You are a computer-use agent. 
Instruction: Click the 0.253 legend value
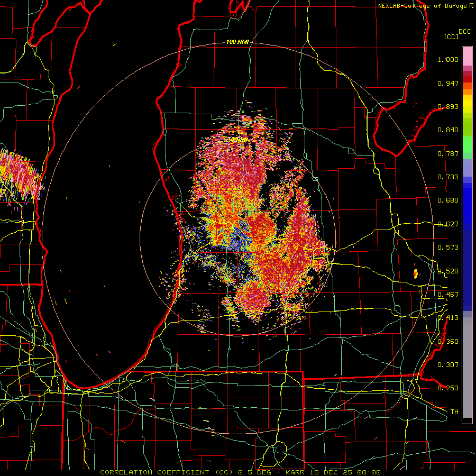[448, 388]
